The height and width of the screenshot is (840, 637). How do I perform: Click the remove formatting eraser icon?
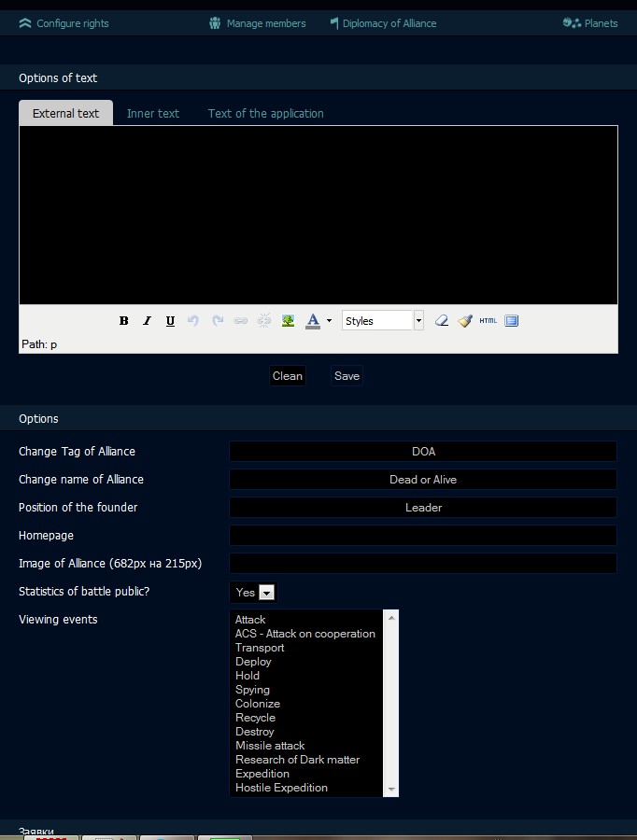click(x=442, y=321)
